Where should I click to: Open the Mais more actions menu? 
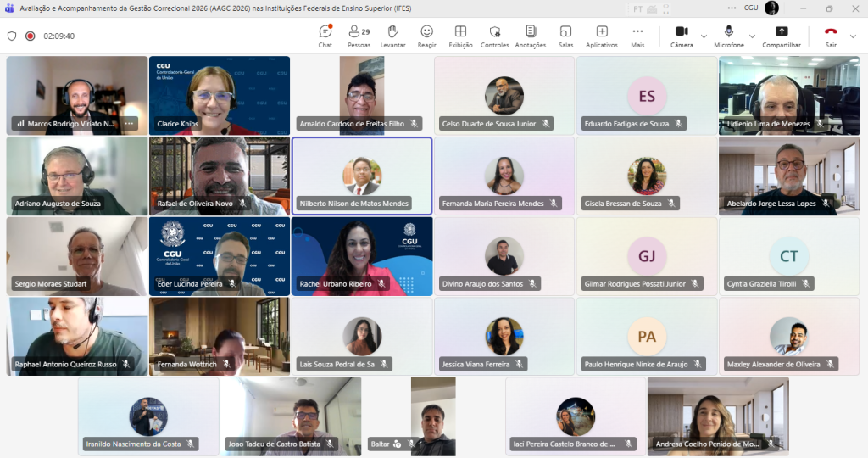(x=637, y=36)
